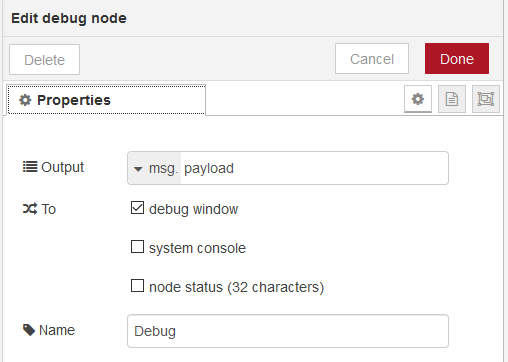Screen dimensions: 508x362
Task: Click the Cancel button
Action: [372, 59]
